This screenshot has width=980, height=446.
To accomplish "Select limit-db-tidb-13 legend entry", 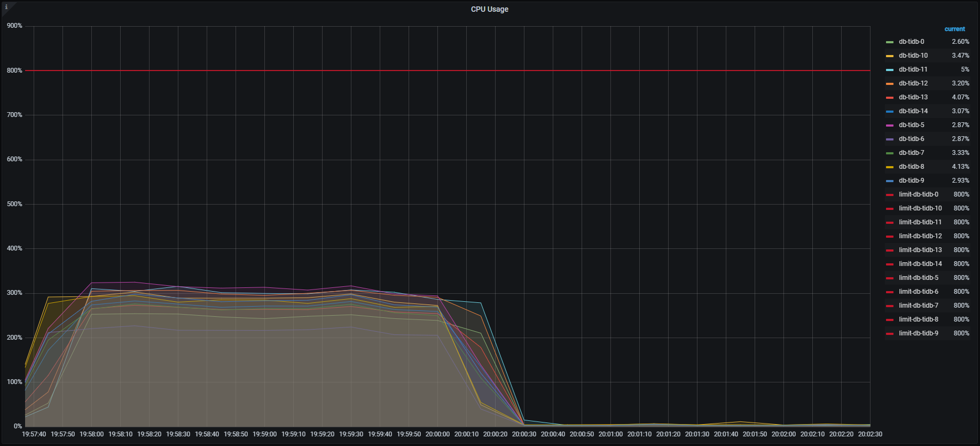I will [x=920, y=250].
